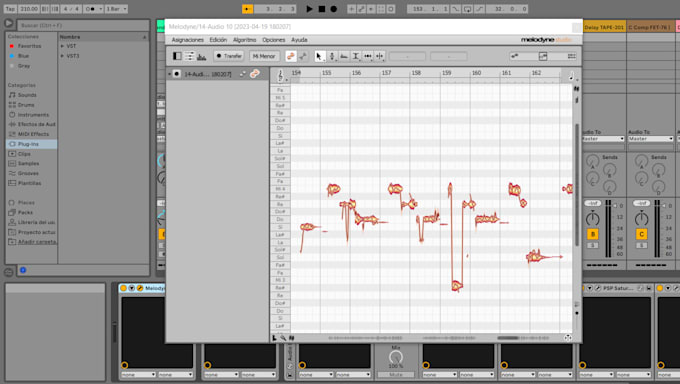This screenshot has width=680, height=384.
Task: Select the Melodyne pitch tool
Action: click(332, 56)
